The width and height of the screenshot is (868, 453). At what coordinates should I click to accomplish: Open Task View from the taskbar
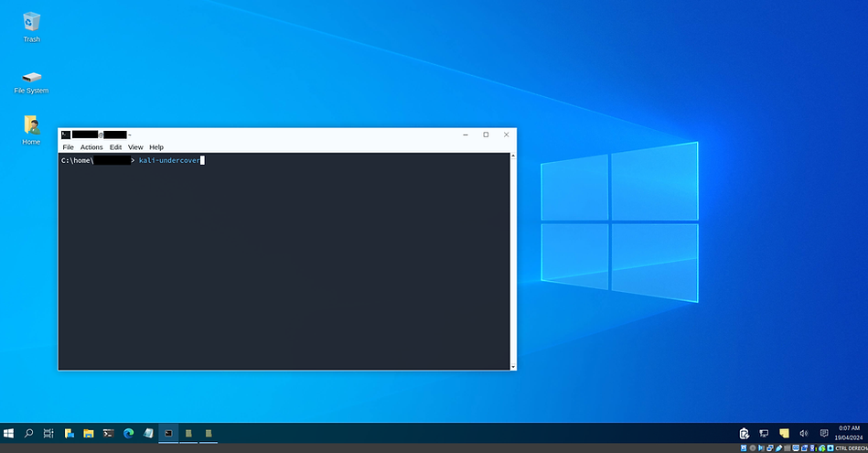click(48, 433)
